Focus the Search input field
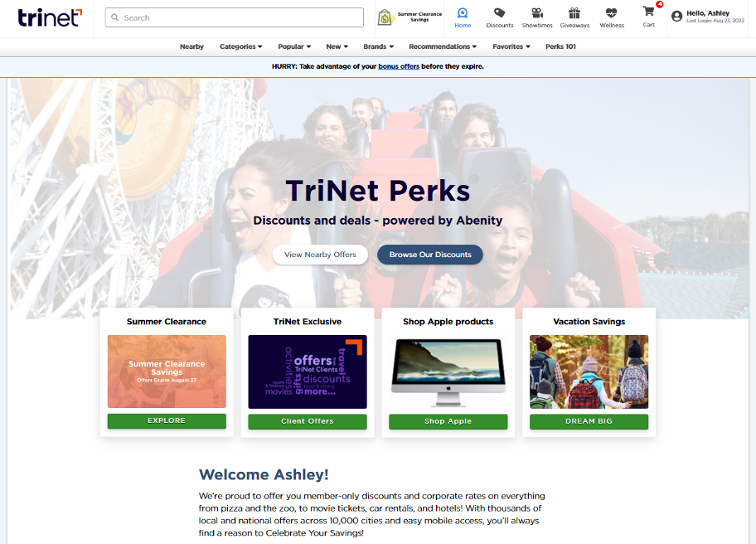This screenshot has height=544, width=756. 235,17
